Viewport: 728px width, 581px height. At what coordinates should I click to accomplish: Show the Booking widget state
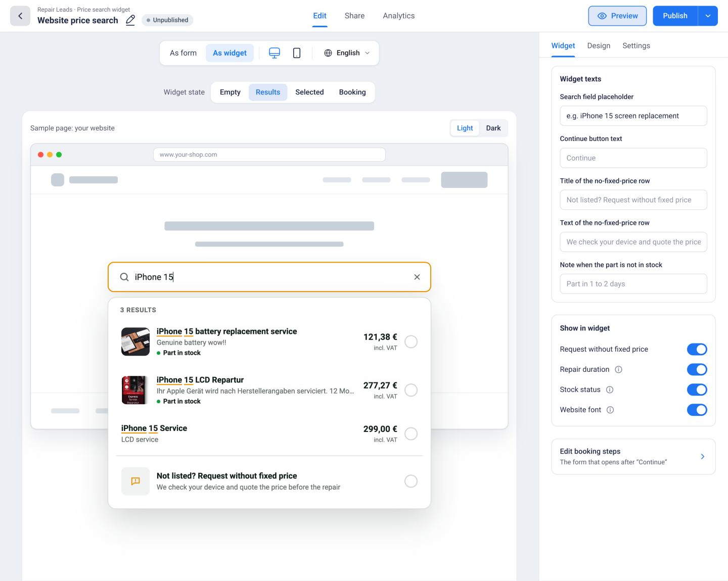pos(352,92)
